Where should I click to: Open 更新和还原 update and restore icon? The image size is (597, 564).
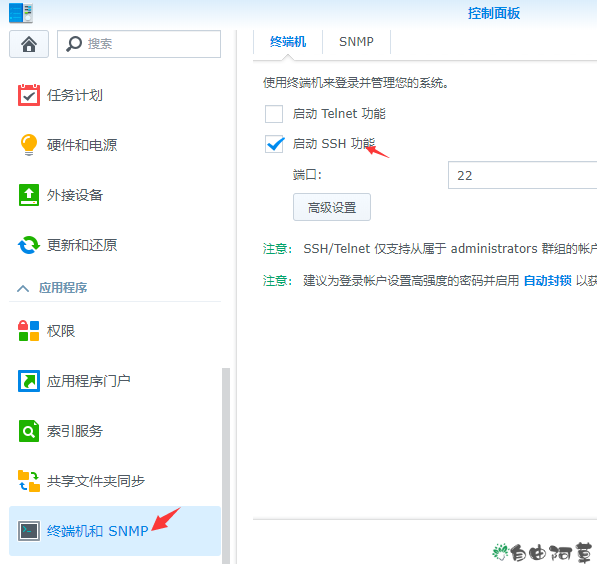tap(29, 245)
